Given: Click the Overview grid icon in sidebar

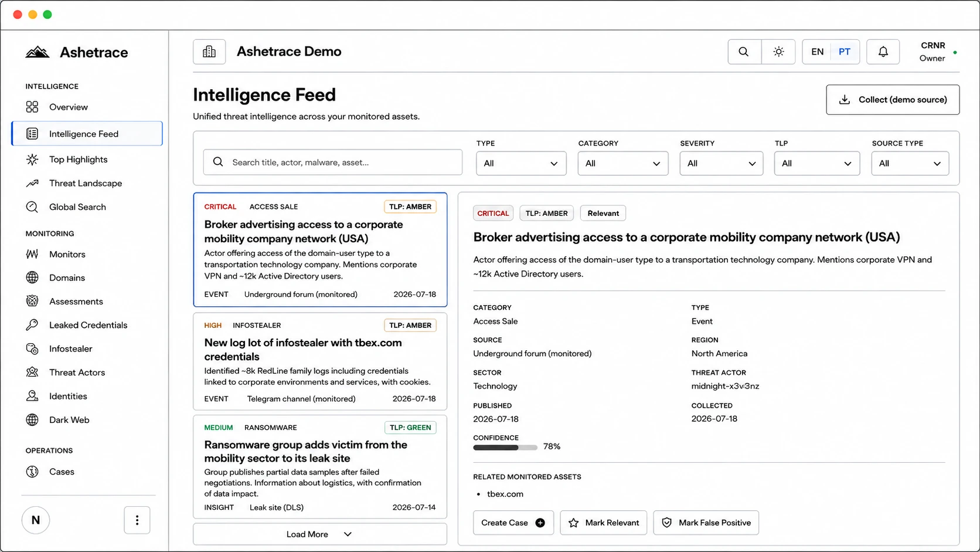Looking at the screenshot, I should (x=32, y=107).
